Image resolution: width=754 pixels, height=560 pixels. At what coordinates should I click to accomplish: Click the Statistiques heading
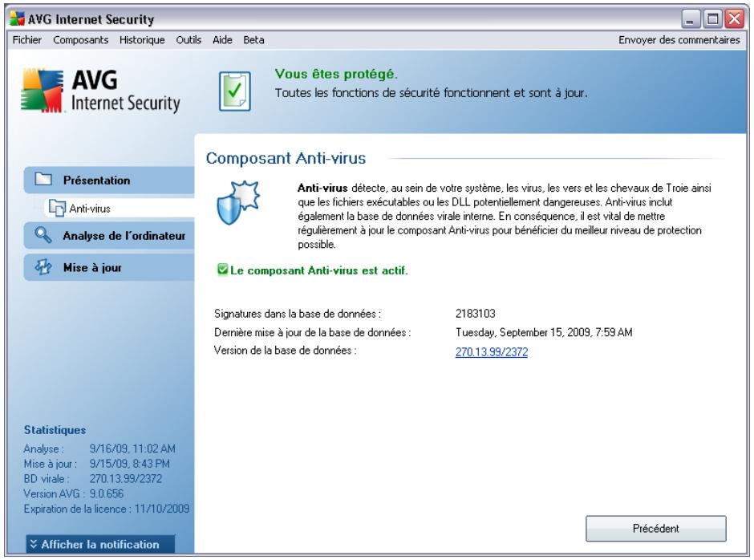click(55, 430)
